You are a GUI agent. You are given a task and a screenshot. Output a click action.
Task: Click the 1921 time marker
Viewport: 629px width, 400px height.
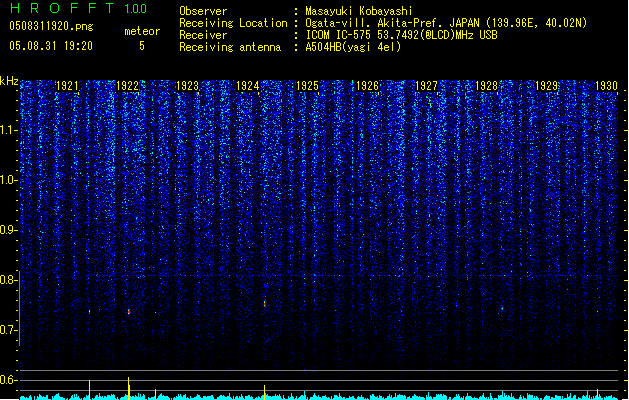[67, 86]
